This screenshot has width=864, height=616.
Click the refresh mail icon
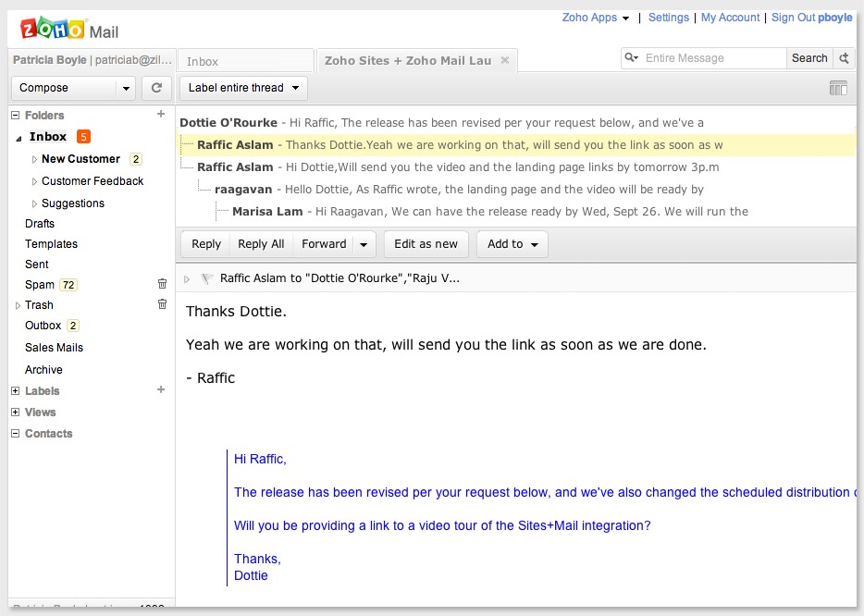tap(156, 88)
